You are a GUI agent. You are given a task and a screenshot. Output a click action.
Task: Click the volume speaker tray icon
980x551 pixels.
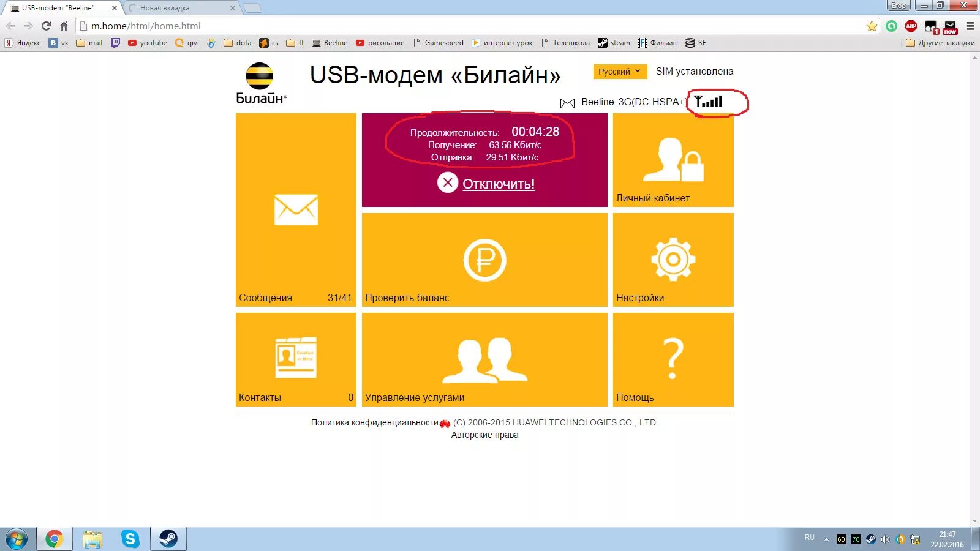click(885, 539)
